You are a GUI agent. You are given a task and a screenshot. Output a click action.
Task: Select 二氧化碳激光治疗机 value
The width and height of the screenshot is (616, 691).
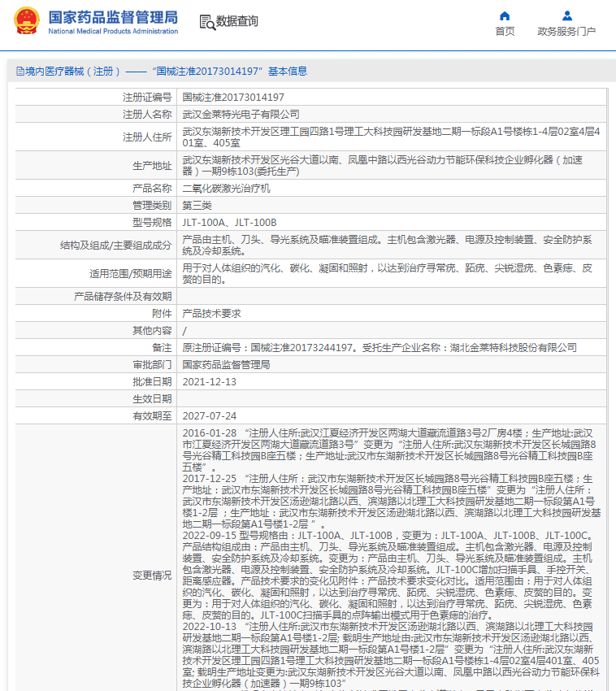coord(227,189)
